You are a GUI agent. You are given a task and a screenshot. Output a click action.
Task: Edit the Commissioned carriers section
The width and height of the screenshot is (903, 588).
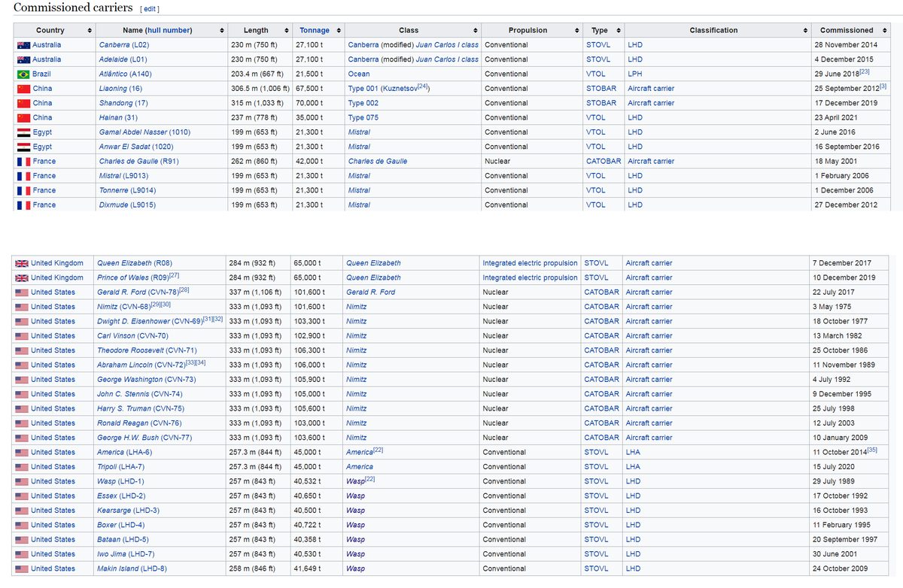150,10
